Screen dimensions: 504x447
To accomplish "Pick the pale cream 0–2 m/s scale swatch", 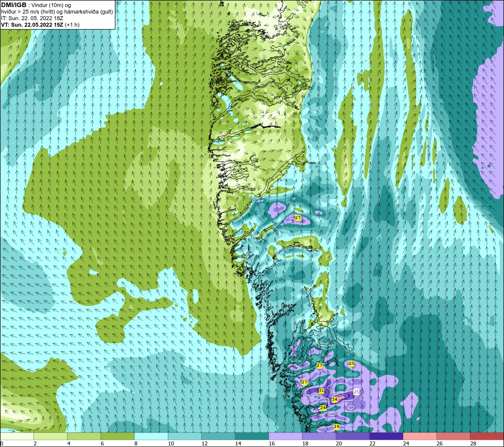I will (x=17, y=436).
